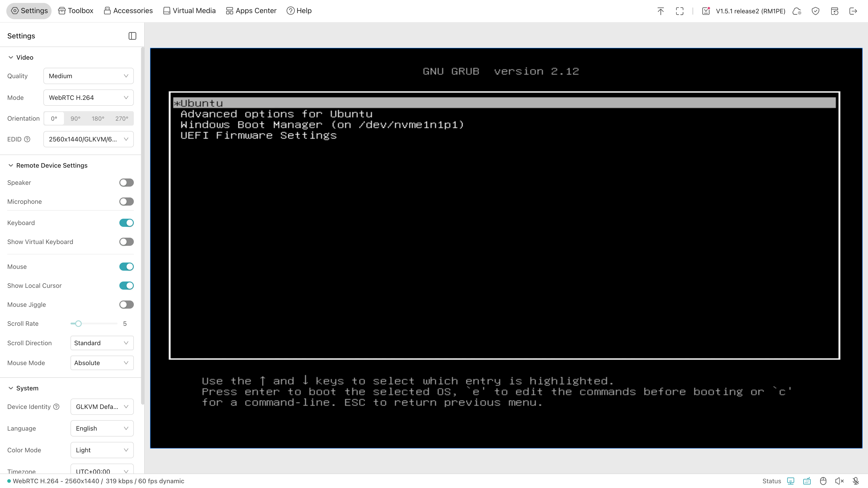Click the mouse icon in status bar

(823, 481)
